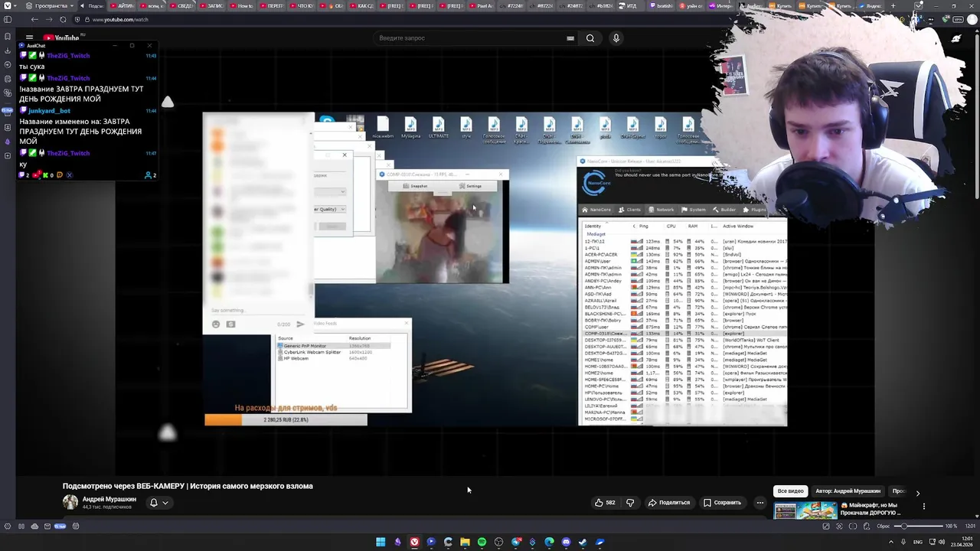Open the taskbar clock 12:01 date

click(962, 542)
